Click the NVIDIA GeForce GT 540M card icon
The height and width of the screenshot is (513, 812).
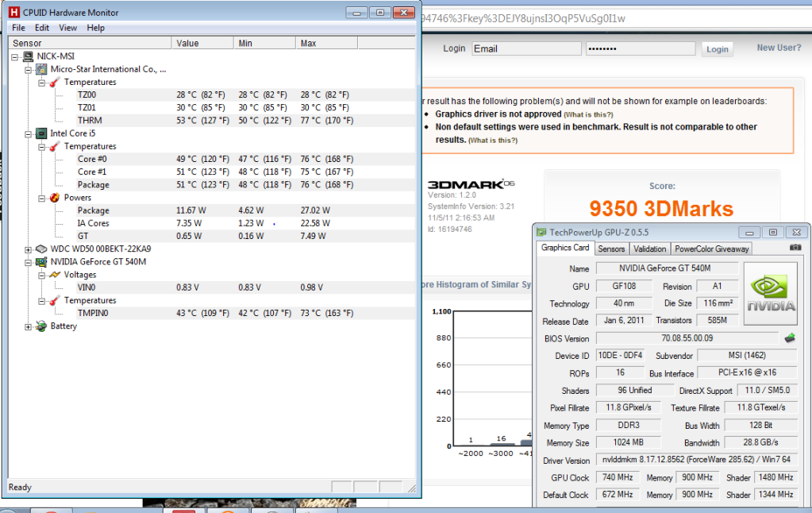pos(41,261)
